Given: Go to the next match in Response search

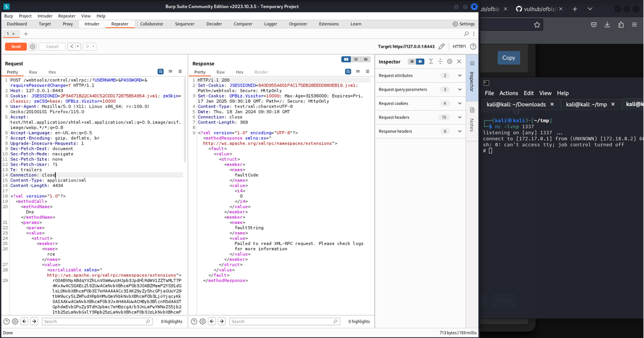Looking at the screenshot, I should tap(222, 321).
